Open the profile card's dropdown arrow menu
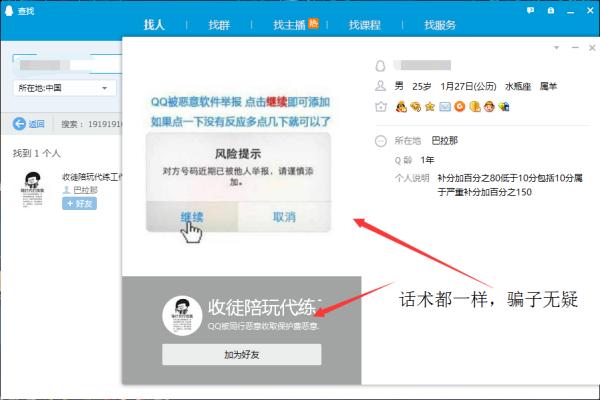600x400 pixels. (x=556, y=47)
